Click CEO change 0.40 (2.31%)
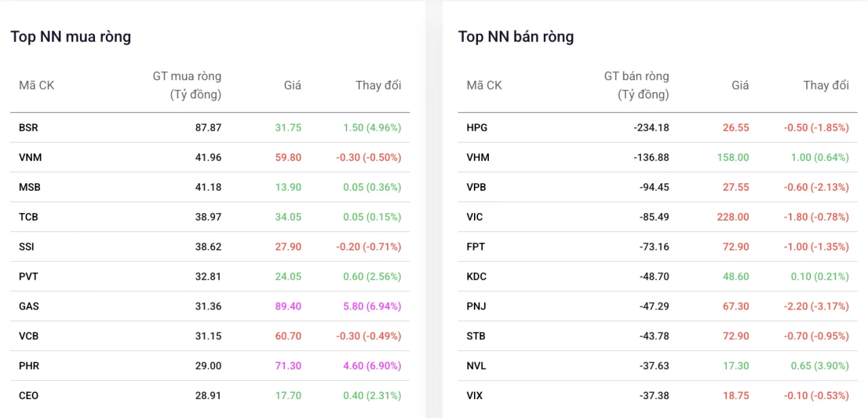Screen dimensions: 868x418 tap(372, 396)
